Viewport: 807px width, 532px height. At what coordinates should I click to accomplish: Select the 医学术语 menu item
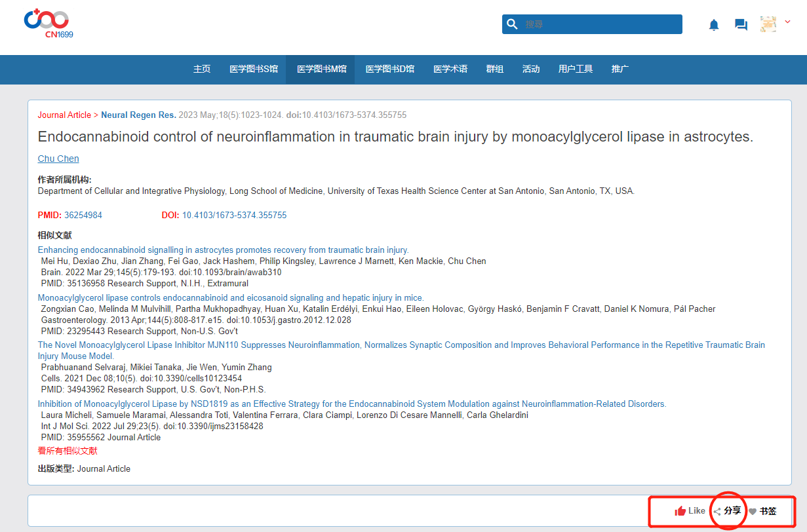450,69
